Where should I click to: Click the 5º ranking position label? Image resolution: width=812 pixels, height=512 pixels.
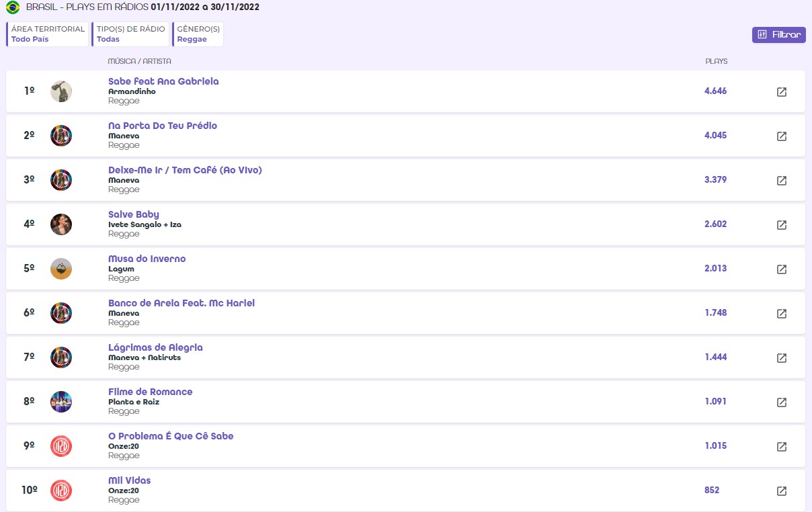point(29,268)
